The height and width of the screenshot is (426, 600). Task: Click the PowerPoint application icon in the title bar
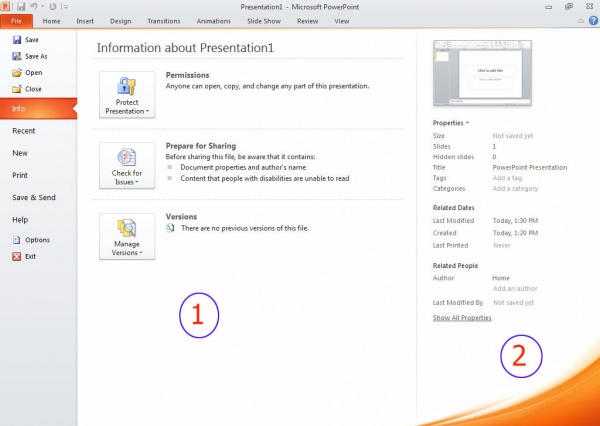coord(5,7)
